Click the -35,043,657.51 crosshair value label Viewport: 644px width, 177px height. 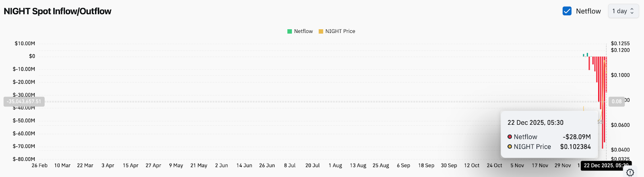coord(24,101)
